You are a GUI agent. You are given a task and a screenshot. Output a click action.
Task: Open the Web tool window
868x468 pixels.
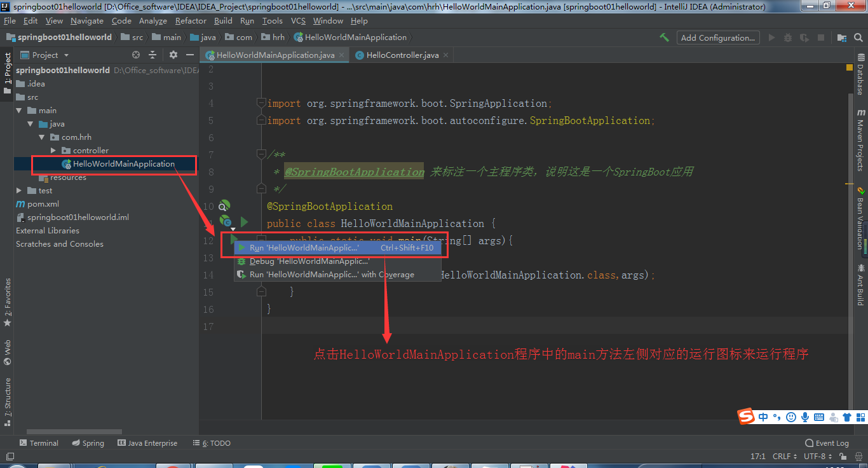8,353
